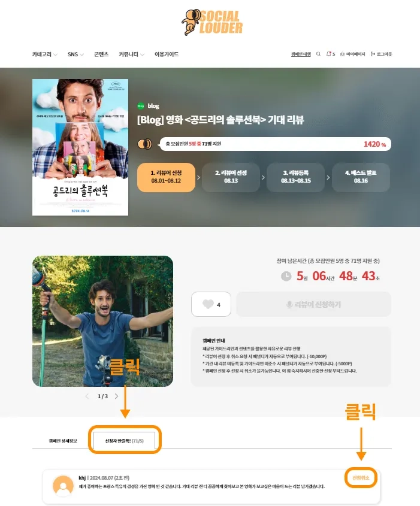Open the notification bell showing 5
420x506 pixels.
pyautogui.click(x=331, y=54)
